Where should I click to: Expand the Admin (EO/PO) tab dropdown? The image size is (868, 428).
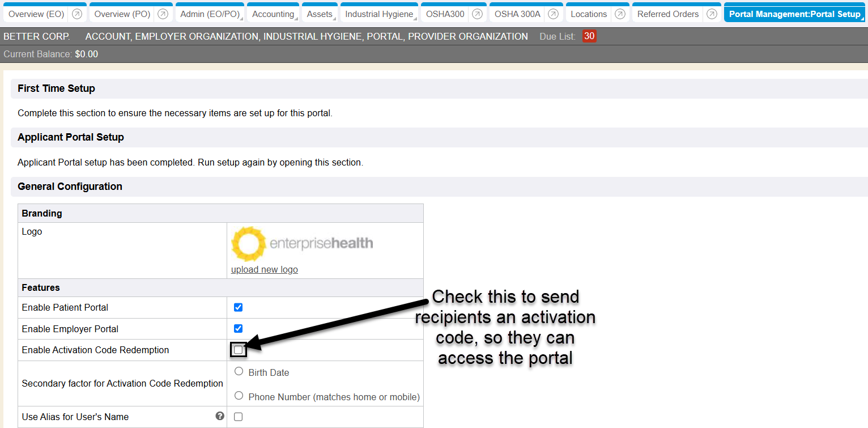(x=210, y=14)
